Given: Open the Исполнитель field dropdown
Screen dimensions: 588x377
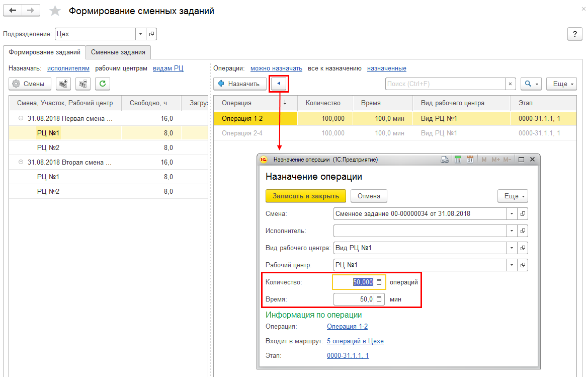Looking at the screenshot, I should 512,231.
